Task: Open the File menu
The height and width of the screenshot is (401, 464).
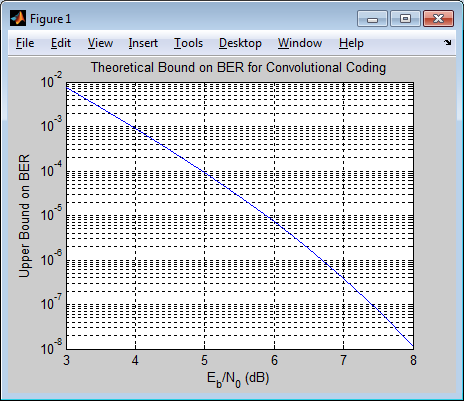Action: [x=25, y=43]
